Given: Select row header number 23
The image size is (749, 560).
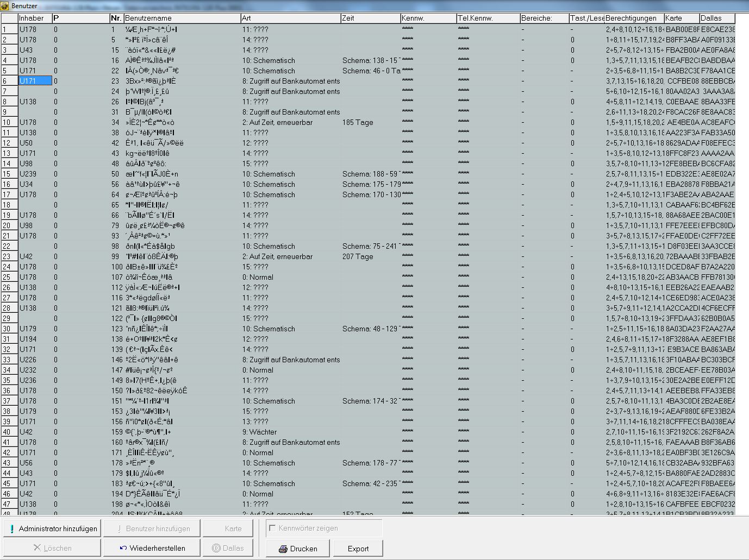Looking at the screenshot, I should click(x=9, y=256).
